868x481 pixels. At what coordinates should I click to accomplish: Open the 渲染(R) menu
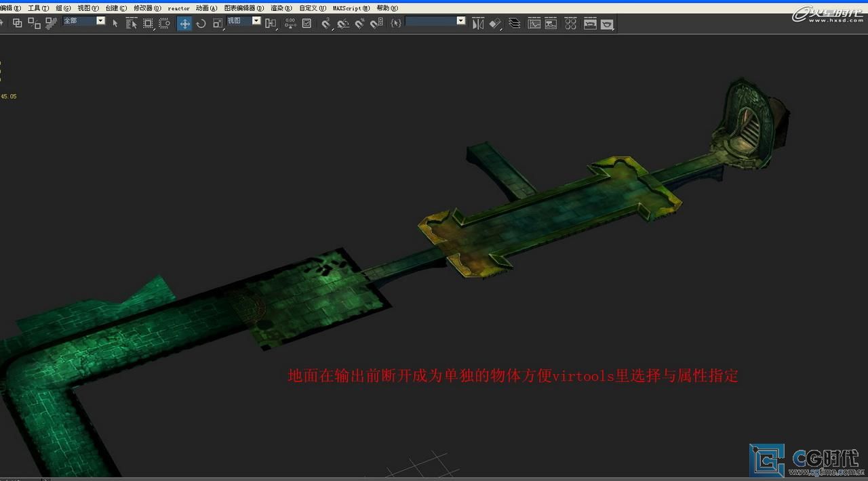point(281,8)
